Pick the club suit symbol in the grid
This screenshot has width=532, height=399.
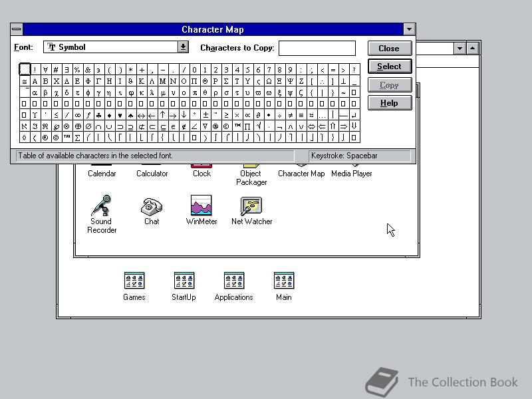click(98, 115)
